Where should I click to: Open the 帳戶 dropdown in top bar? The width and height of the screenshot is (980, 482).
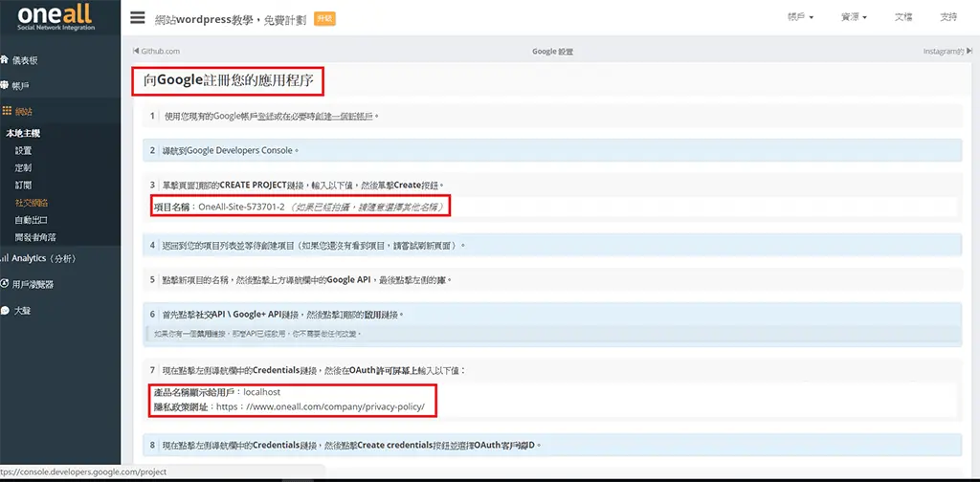[x=801, y=17]
